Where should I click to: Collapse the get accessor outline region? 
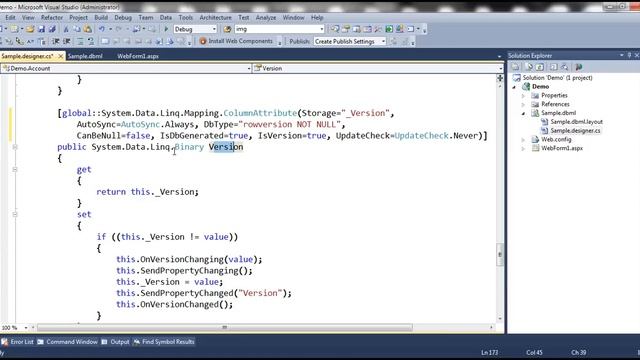point(15,169)
